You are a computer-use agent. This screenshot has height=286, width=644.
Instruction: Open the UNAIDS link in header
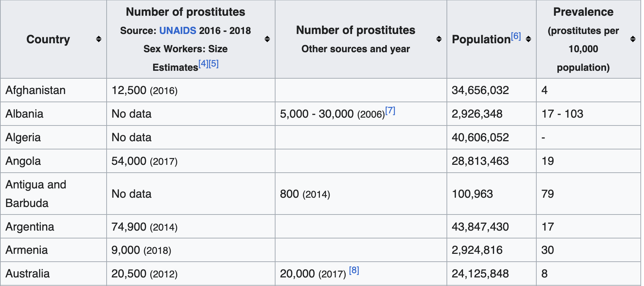pyautogui.click(x=177, y=31)
